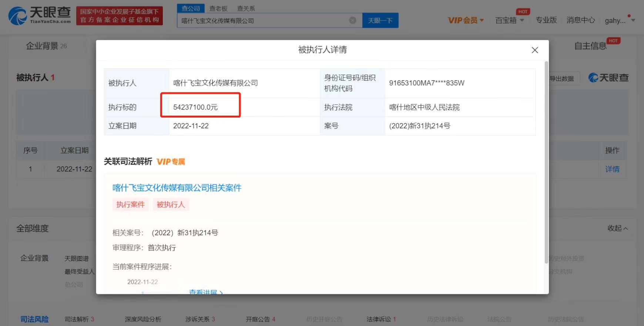Switch to the 查关系 search tab
Screen dimensions: 644x326
pos(246,8)
